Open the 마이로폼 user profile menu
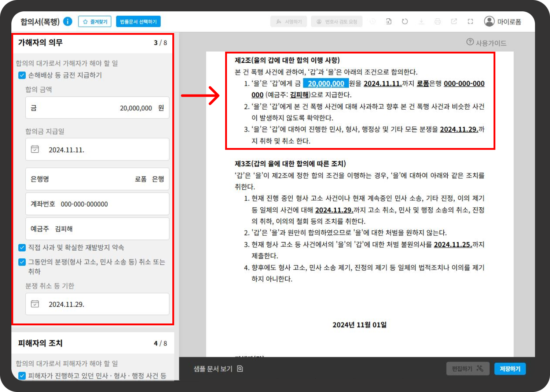Screen dimensions: 550x392 click(x=503, y=22)
